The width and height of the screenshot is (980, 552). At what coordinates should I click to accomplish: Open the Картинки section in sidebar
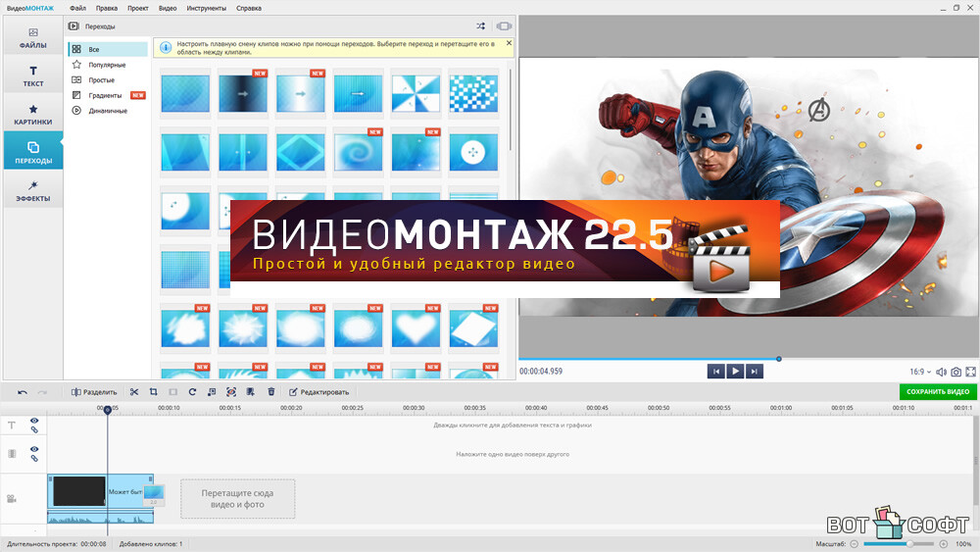tap(33, 115)
